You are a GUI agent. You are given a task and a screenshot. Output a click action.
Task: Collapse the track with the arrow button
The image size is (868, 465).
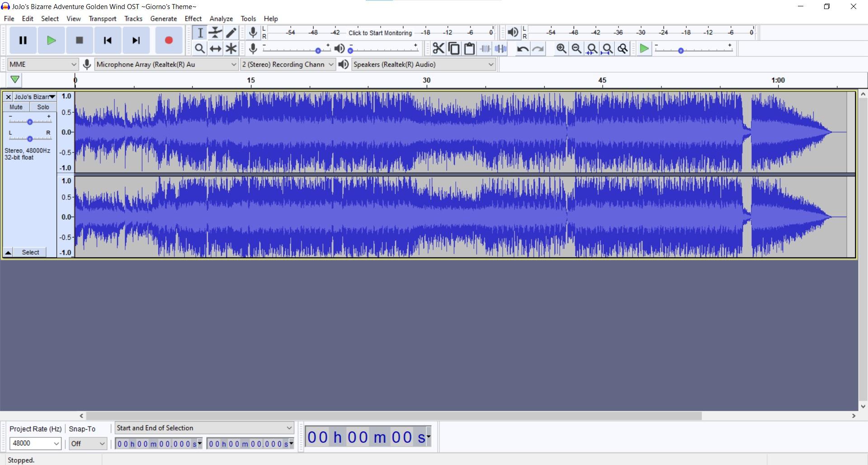(x=8, y=252)
